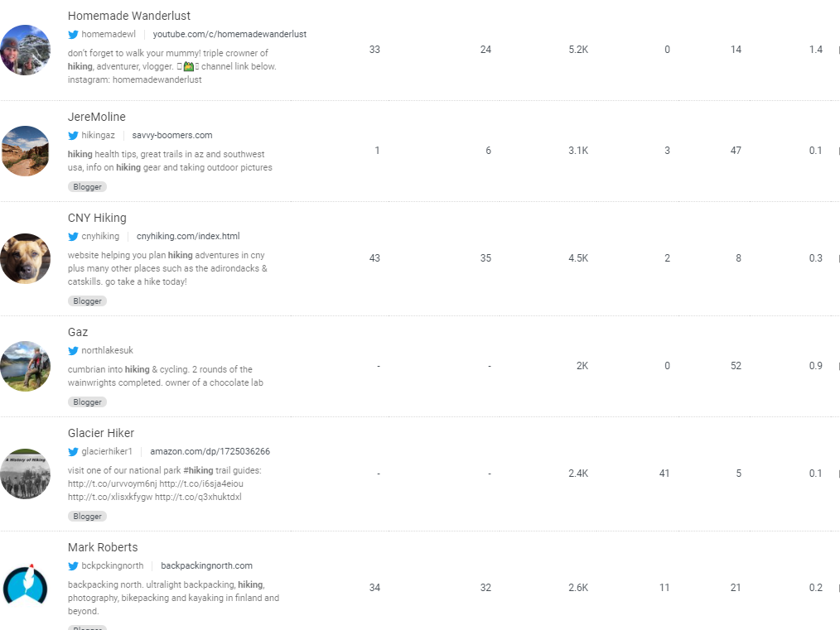Open JereMoline influencer name
This screenshot has width=840, height=630.
point(96,117)
